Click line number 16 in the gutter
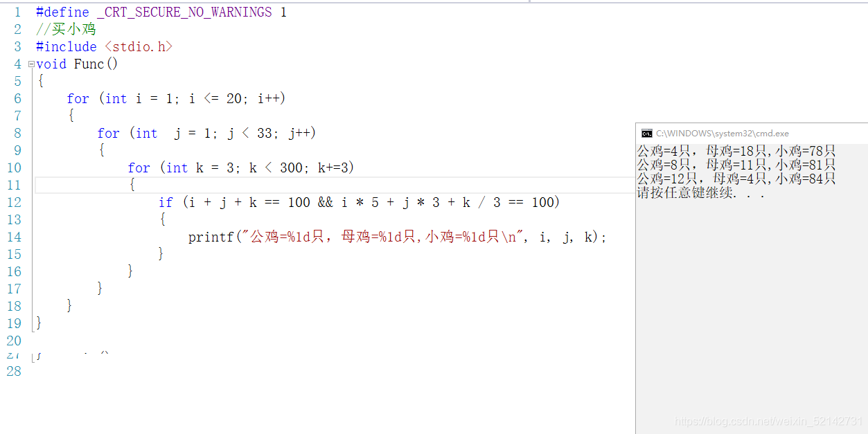Viewport: 868px width, 434px height. (14, 272)
